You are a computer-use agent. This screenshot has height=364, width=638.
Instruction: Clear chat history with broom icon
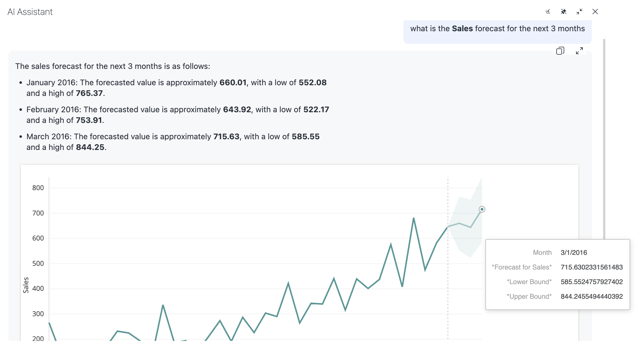click(x=548, y=12)
